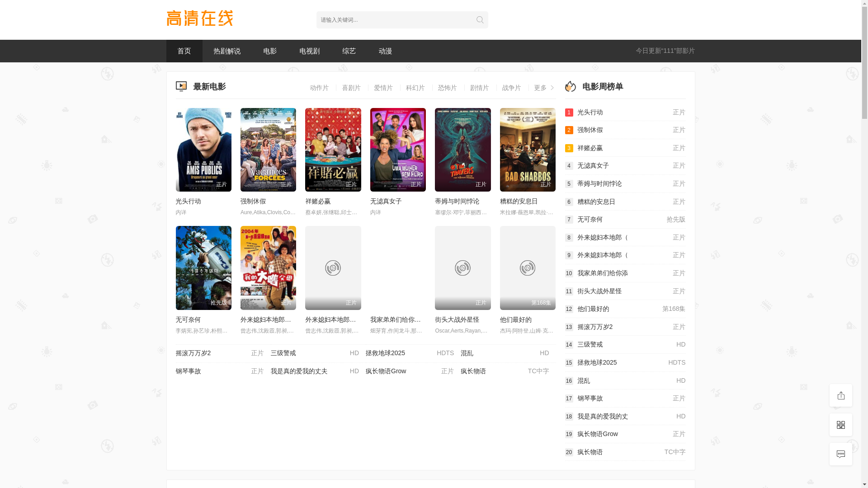Open 摇滚万万岁2 in the text list
The image size is (868, 488).
click(220, 353)
